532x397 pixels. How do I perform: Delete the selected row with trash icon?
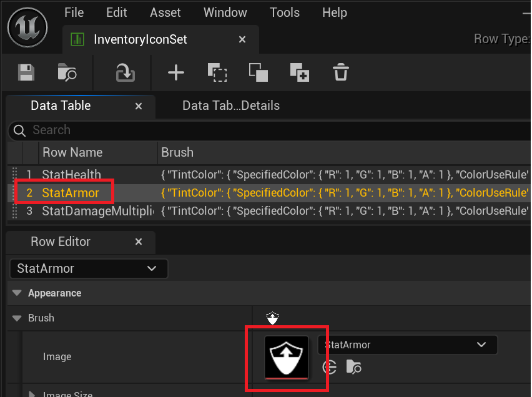340,73
